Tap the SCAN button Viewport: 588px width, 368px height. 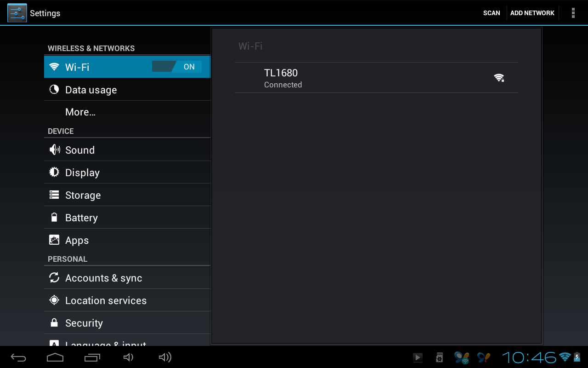[x=491, y=13]
